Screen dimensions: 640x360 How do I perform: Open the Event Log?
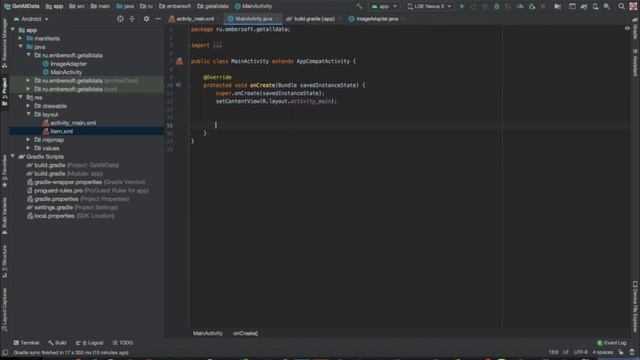click(x=611, y=343)
